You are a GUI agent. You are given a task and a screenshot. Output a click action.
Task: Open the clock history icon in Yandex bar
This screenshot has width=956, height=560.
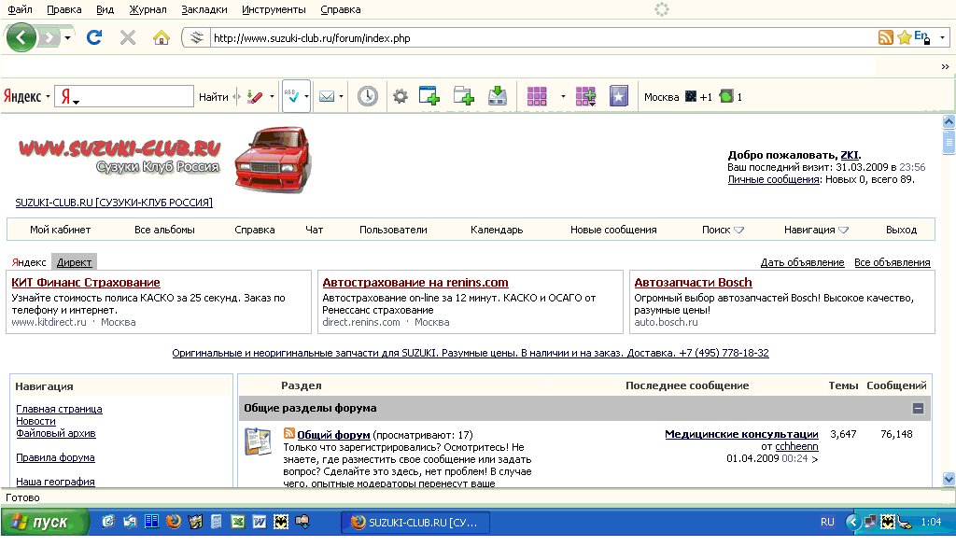click(368, 96)
